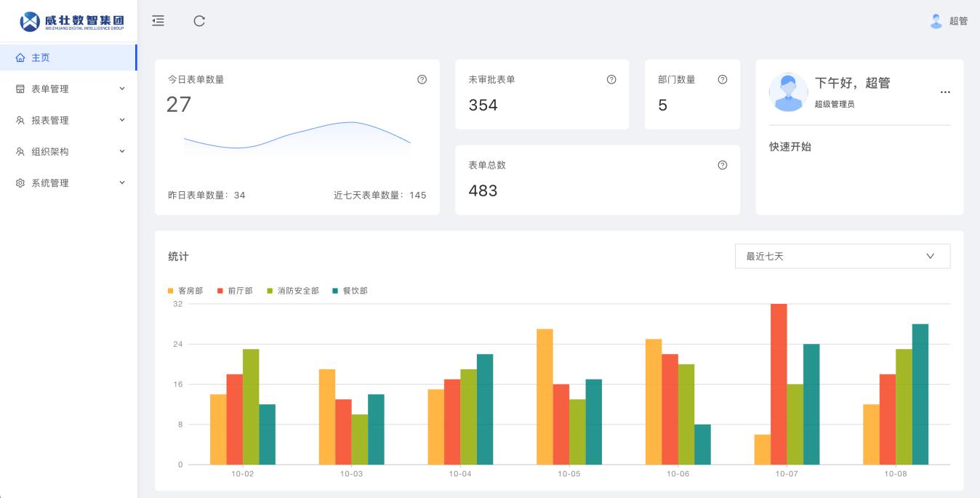Click the help icon on 部门数量 card
The height and width of the screenshot is (498, 980).
(x=723, y=79)
